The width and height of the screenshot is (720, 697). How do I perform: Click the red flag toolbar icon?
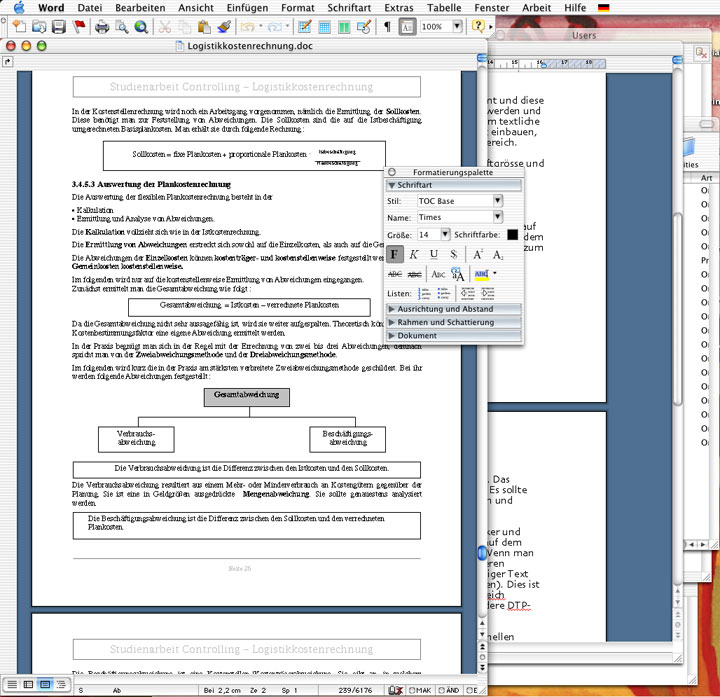[x=79, y=27]
